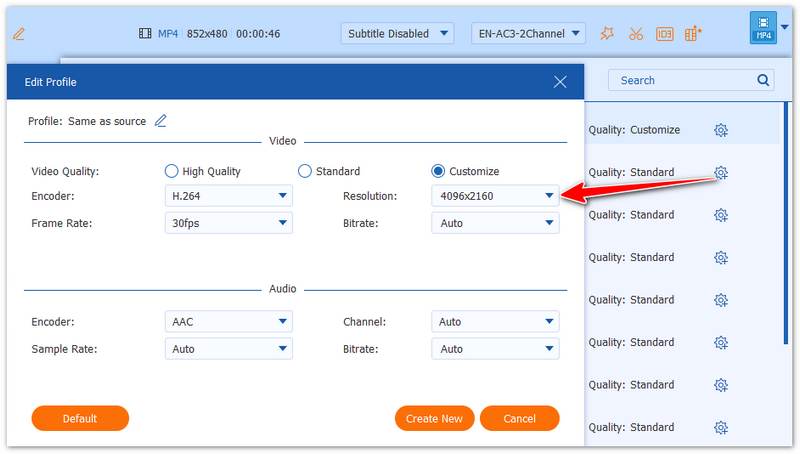Expand the arrow next to MP4 format icon
This screenshot has height=454, width=800.
[x=785, y=27]
